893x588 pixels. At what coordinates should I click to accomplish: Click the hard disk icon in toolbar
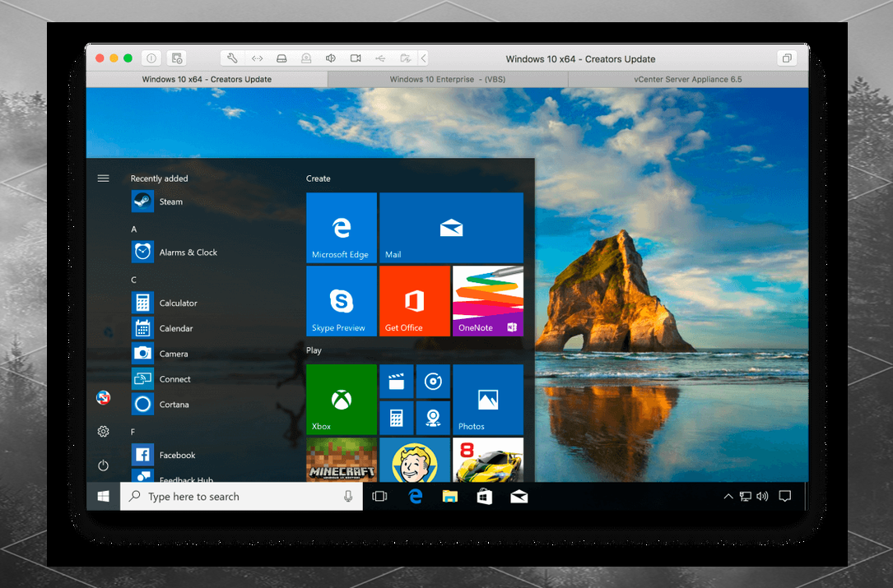pos(281,58)
